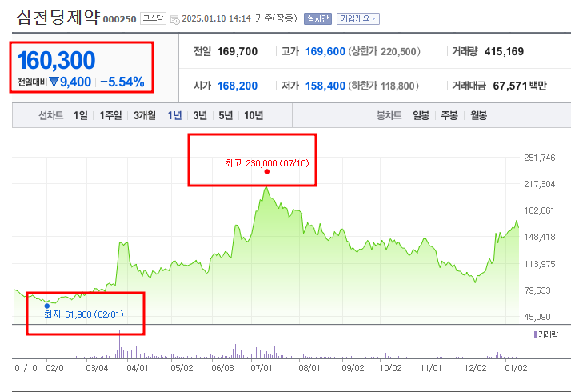
Task: Click the 12/02 x-axis date label
Action: tap(475, 368)
